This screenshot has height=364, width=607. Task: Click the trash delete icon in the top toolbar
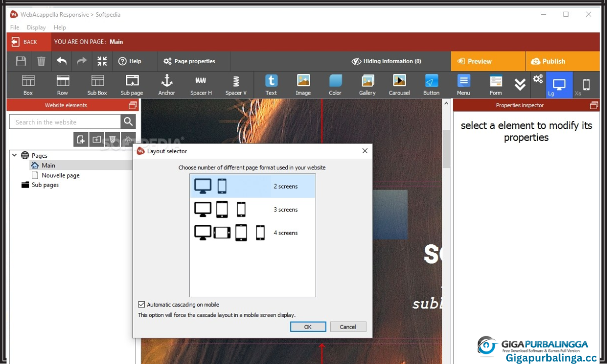pyautogui.click(x=41, y=61)
